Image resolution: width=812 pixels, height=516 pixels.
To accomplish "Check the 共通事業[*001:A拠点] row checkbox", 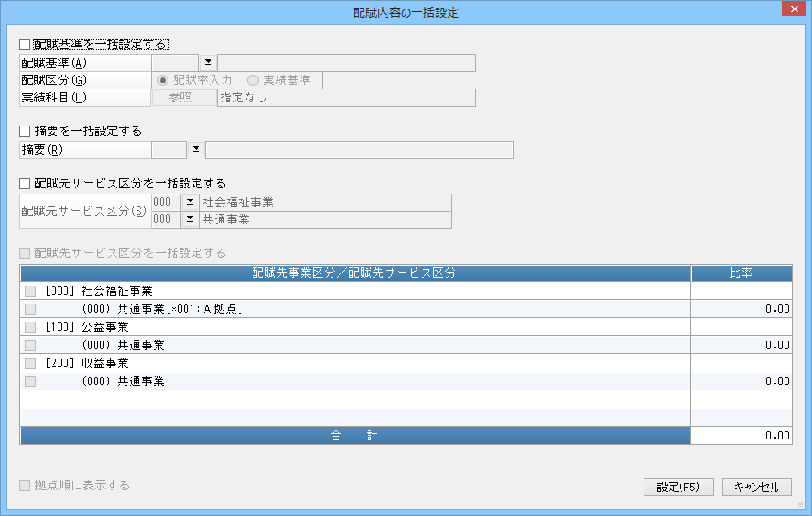I will pos(31,310).
